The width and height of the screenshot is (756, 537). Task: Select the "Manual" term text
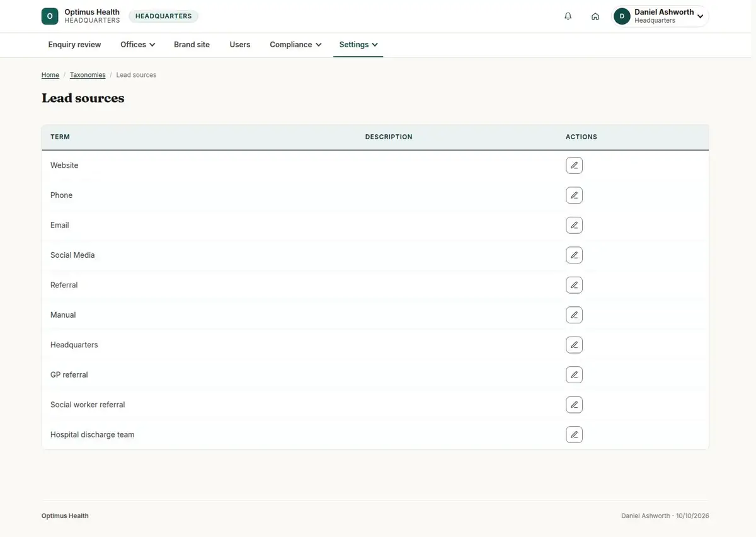(x=63, y=315)
